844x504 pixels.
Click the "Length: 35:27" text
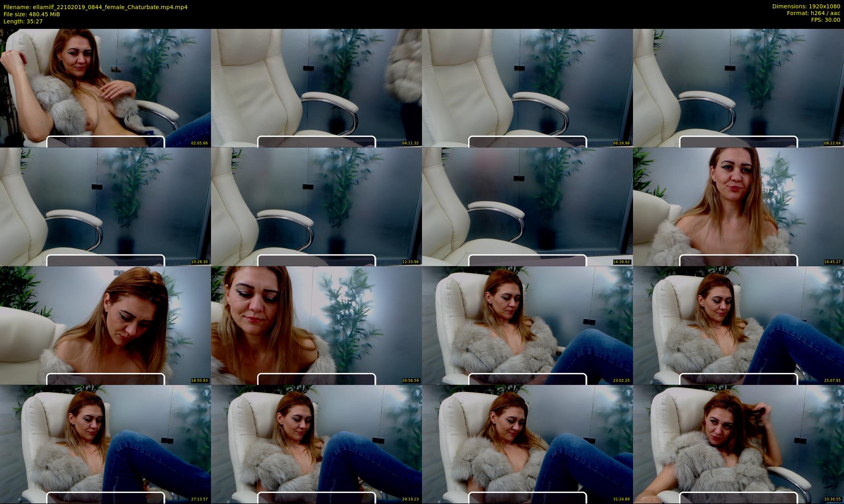click(x=23, y=21)
